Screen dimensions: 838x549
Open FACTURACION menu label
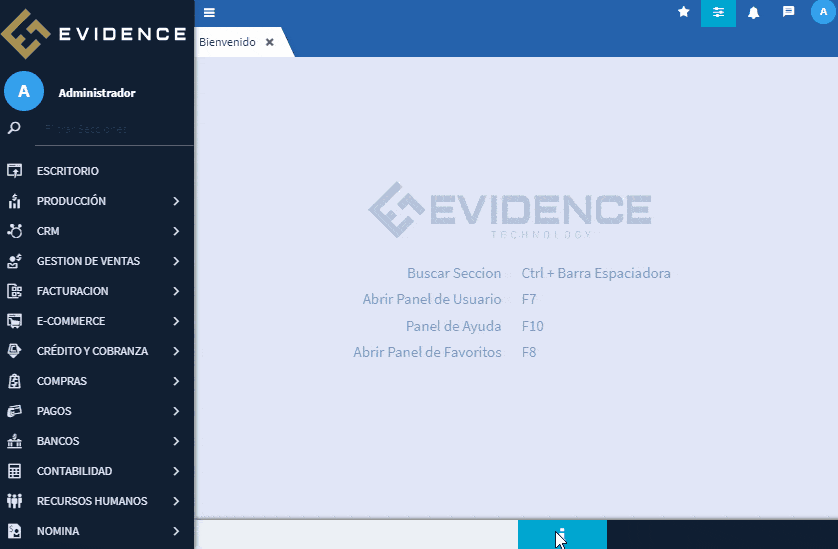(x=73, y=291)
